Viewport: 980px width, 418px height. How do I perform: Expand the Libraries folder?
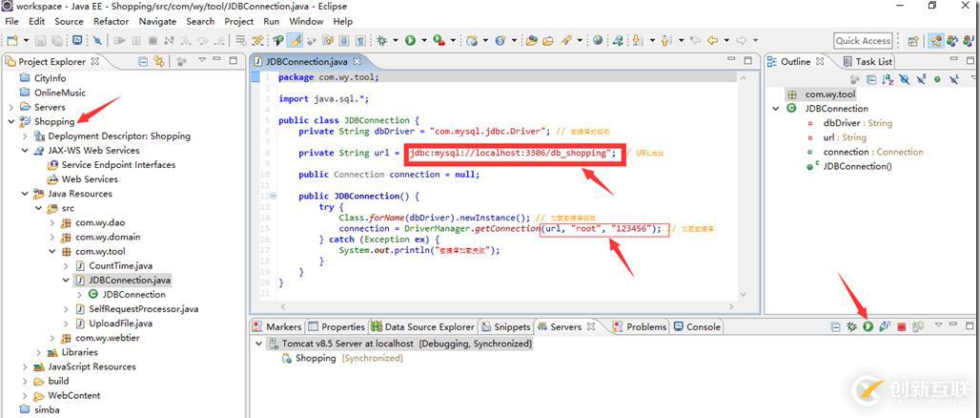click(x=38, y=352)
